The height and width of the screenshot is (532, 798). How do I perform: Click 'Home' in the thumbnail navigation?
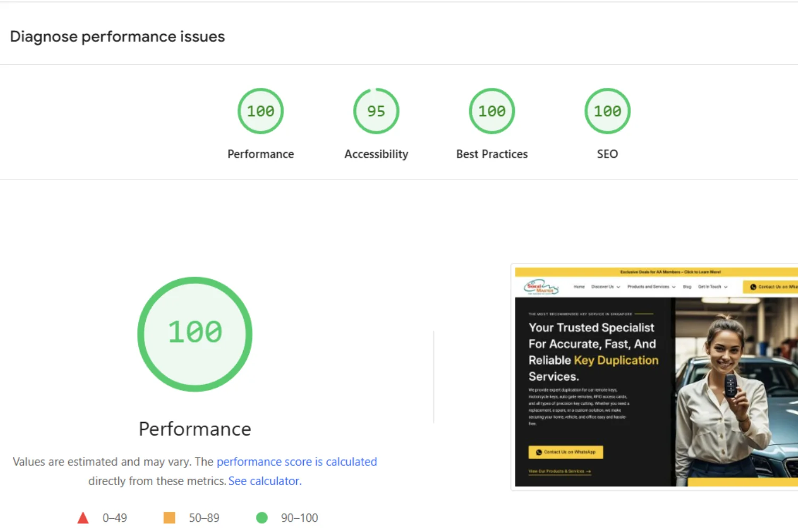tap(579, 287)
